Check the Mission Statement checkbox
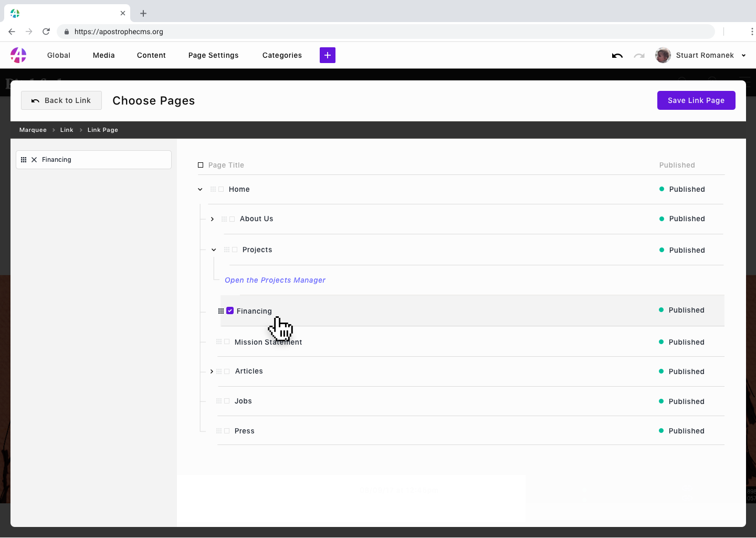 [x=226, y=342]
